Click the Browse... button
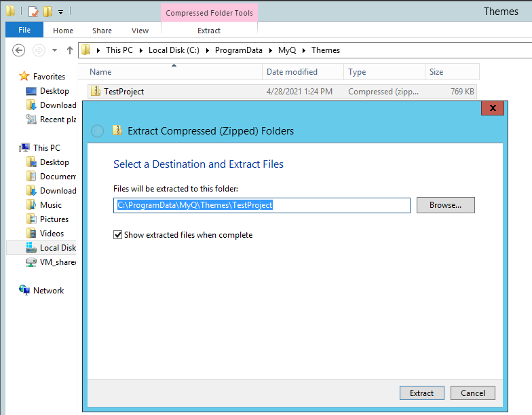 [445, 205]
